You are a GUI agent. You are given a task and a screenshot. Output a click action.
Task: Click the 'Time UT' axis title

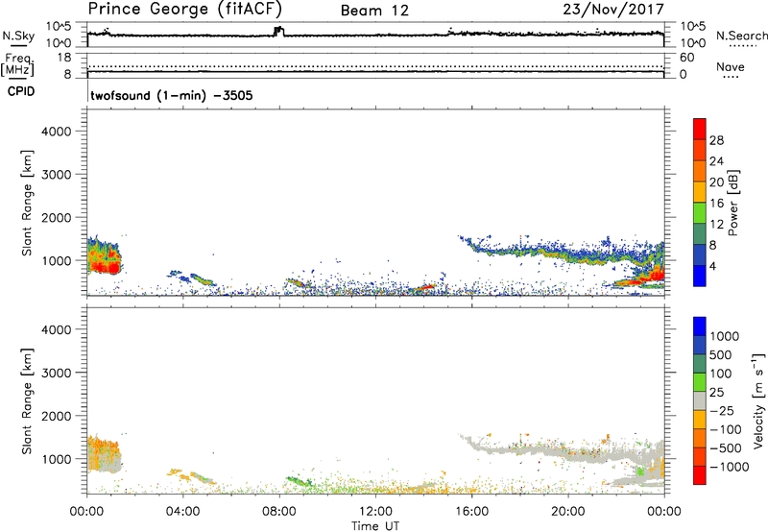pyautogui.click(x=375, y=526)
